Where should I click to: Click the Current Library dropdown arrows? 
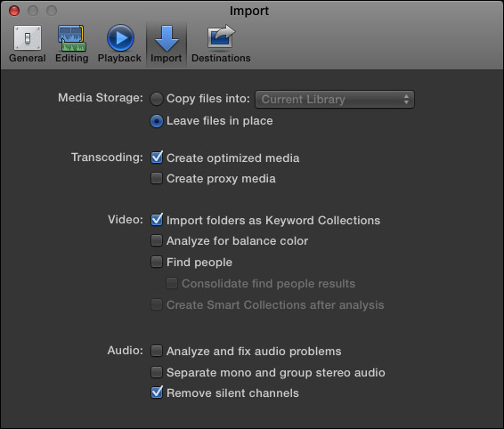(406, 100)
